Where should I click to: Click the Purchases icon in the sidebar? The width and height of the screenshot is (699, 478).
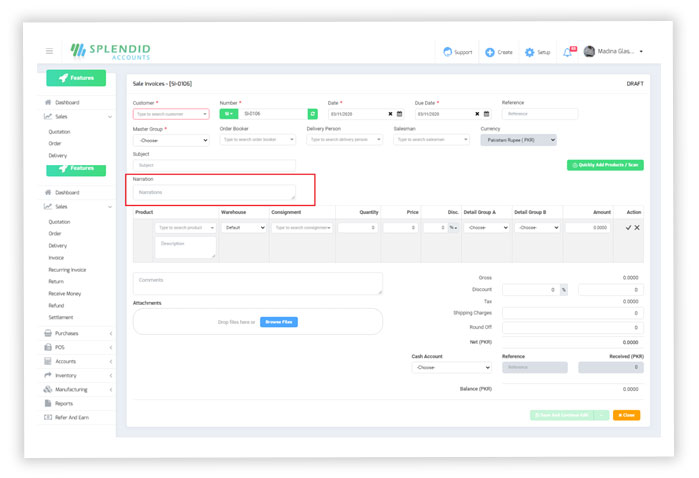click(48, 333)
